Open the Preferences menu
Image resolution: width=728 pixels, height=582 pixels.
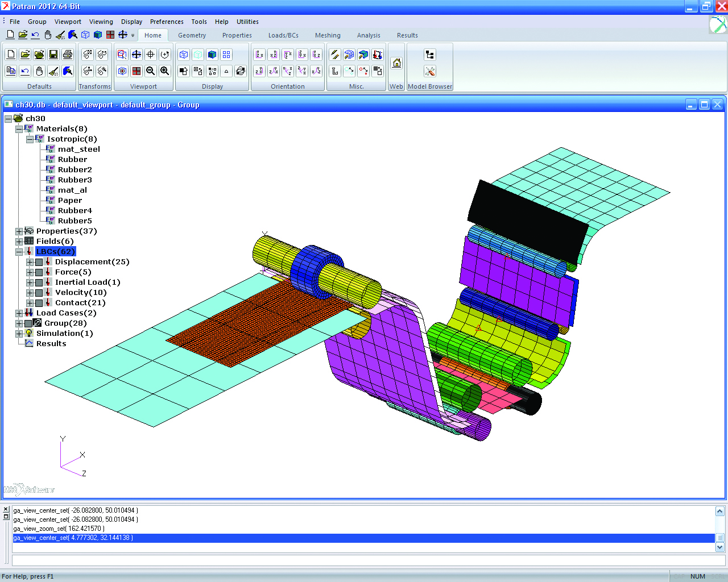[x=167, y=22]
